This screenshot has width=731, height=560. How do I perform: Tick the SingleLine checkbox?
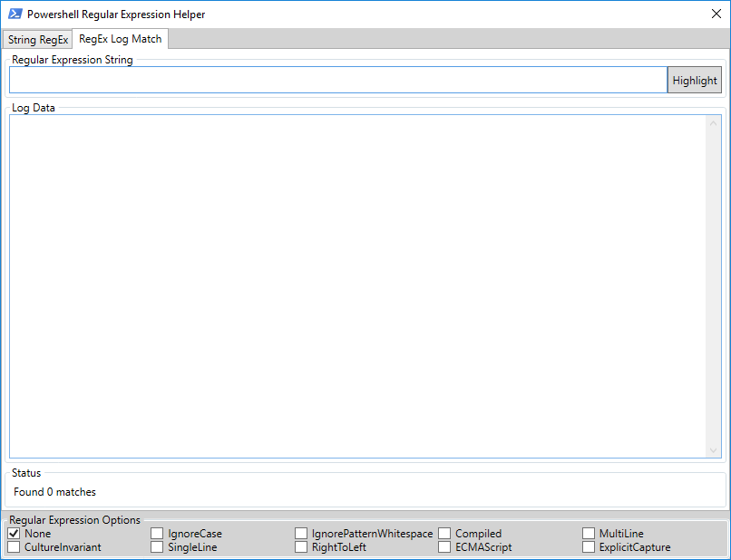(157, 547)
